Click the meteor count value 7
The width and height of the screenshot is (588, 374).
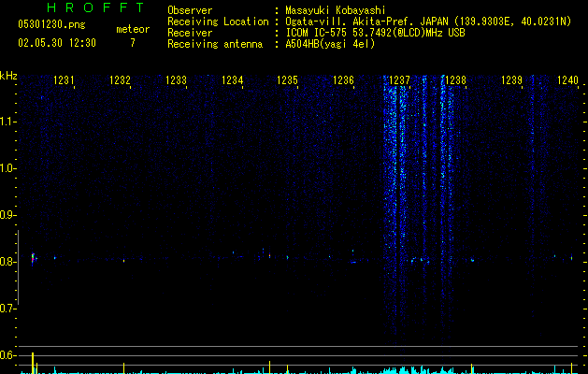click(133, 43)
